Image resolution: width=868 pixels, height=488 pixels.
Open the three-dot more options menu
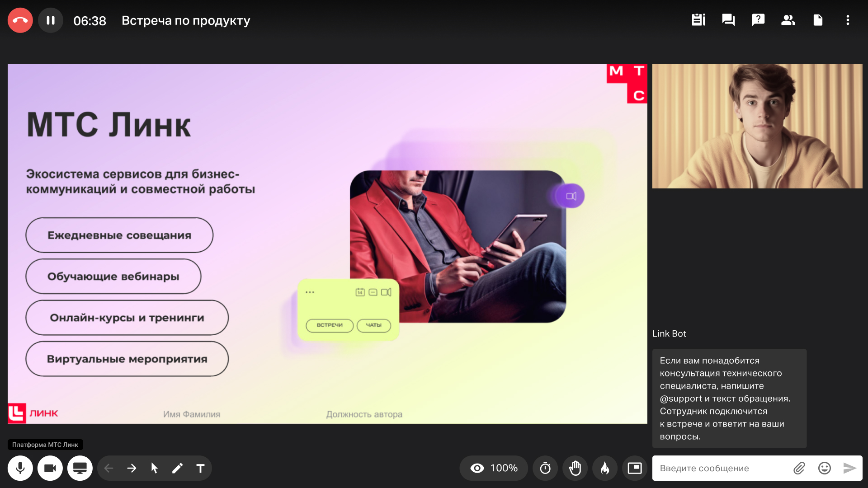[848, 20]
